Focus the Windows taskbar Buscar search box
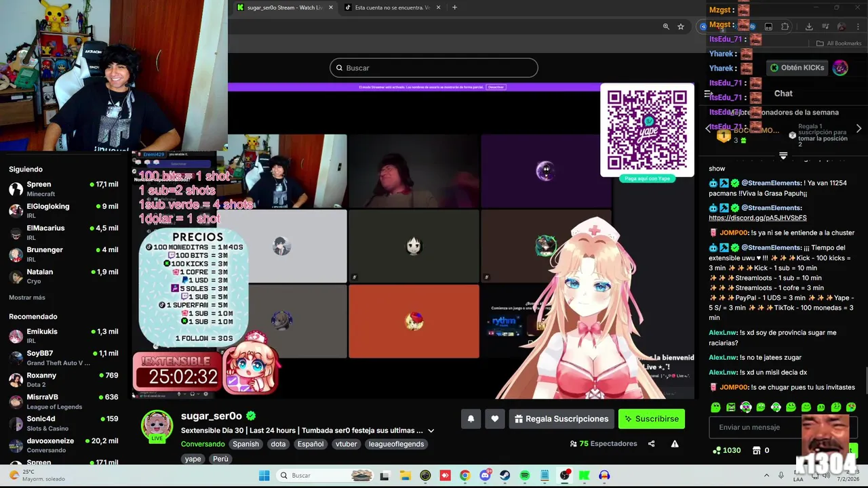Viewport: 868px width, 488px height. [325, 475]
